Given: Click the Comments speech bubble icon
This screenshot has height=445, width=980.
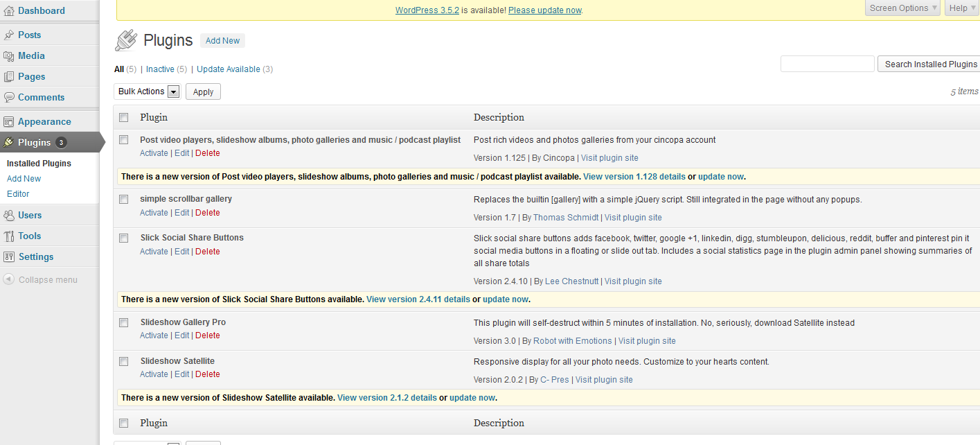Looking at the screenshot, I should coord(9,98).
